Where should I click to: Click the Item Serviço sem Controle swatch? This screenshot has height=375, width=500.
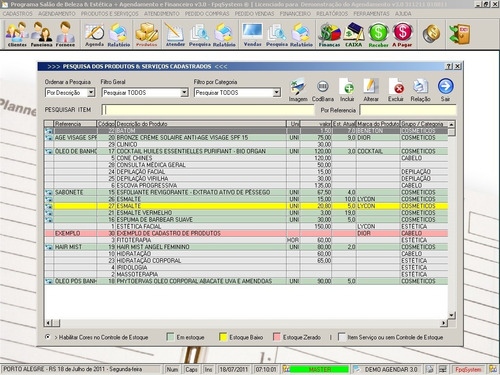click(x=342, y=337)
